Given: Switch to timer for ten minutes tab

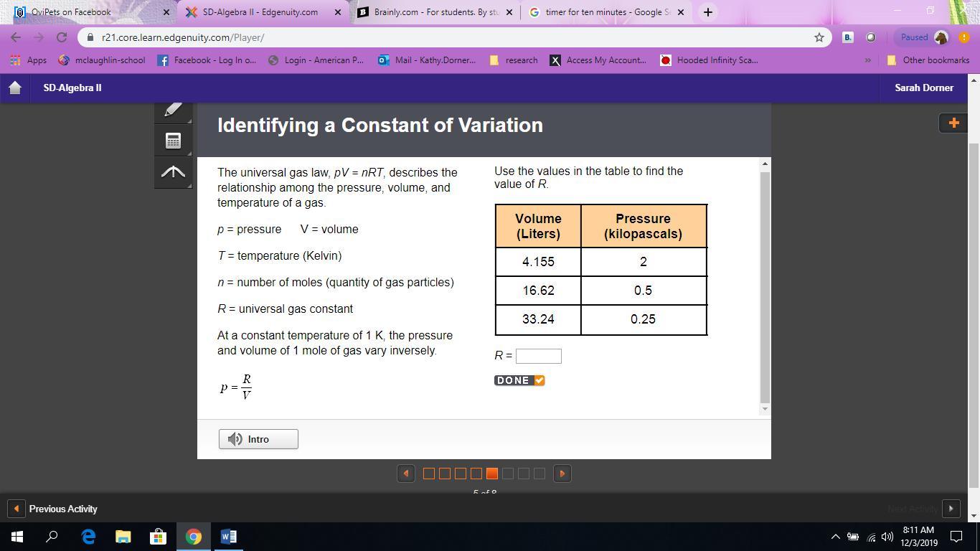Looking at the screenshot, I should tap(607, 12).
